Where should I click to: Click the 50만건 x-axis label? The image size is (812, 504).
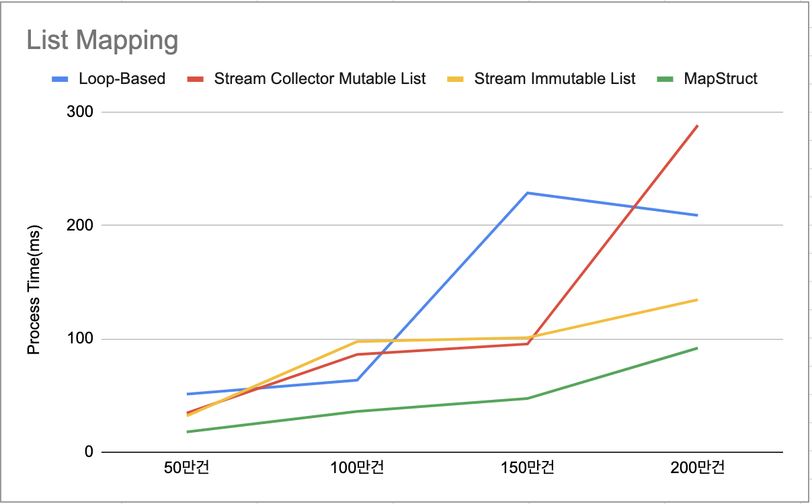188,468
